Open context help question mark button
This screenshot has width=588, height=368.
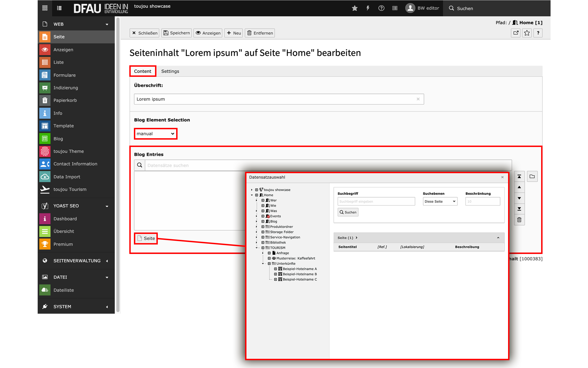click(538, 33)
